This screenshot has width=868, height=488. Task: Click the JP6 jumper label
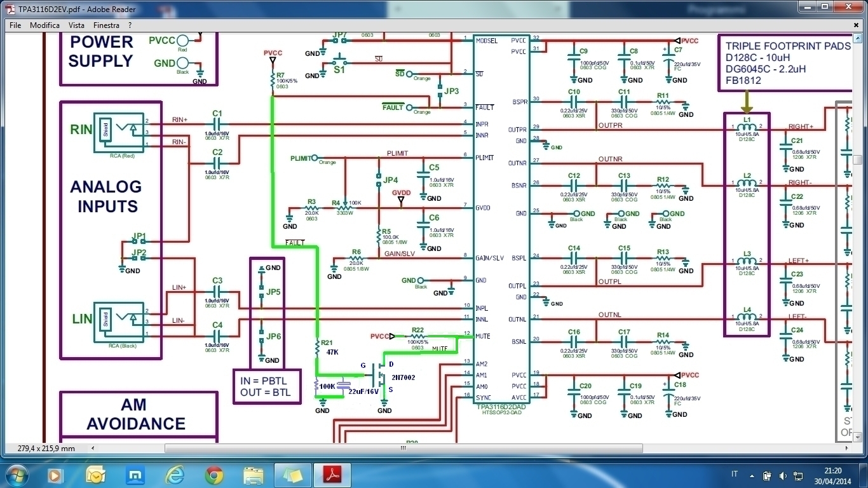coord(274,336)
